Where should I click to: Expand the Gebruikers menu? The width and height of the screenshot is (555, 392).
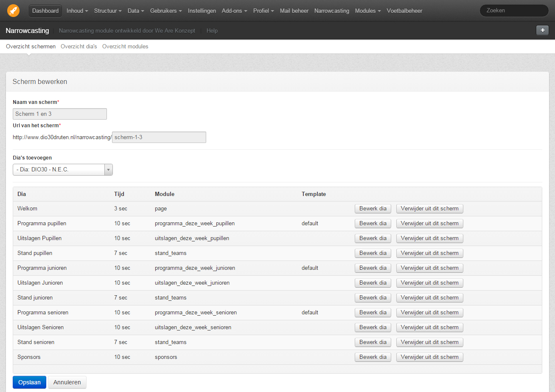(166, 11)
